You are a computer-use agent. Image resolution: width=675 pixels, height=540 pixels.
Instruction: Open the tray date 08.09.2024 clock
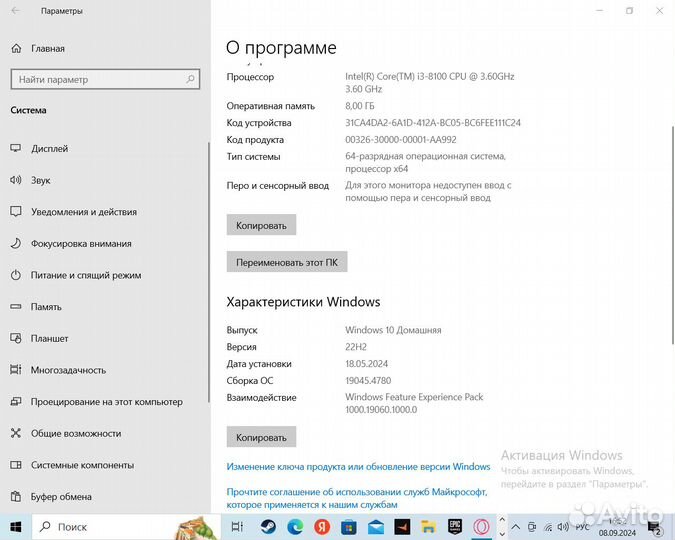click(617, 533)
